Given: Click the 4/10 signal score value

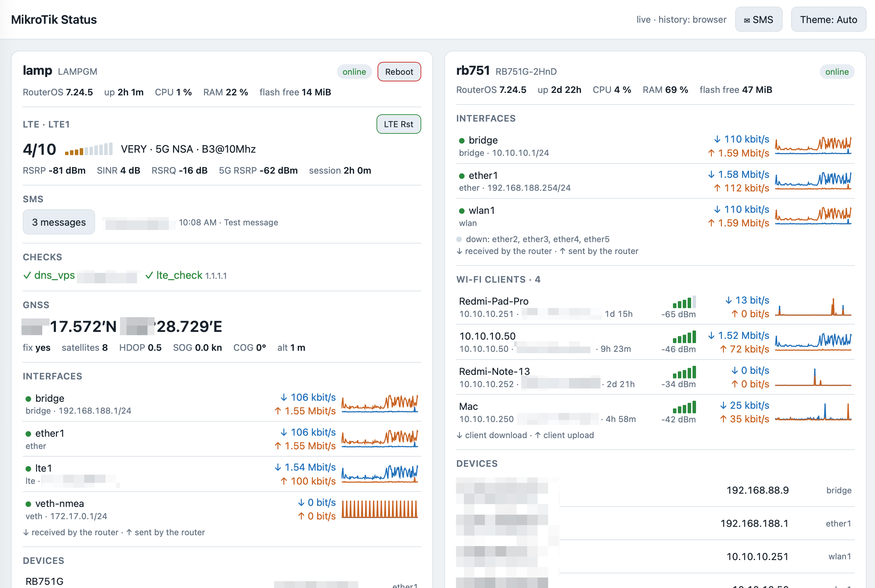Looking at the screenshot, I should pos(40,149).
